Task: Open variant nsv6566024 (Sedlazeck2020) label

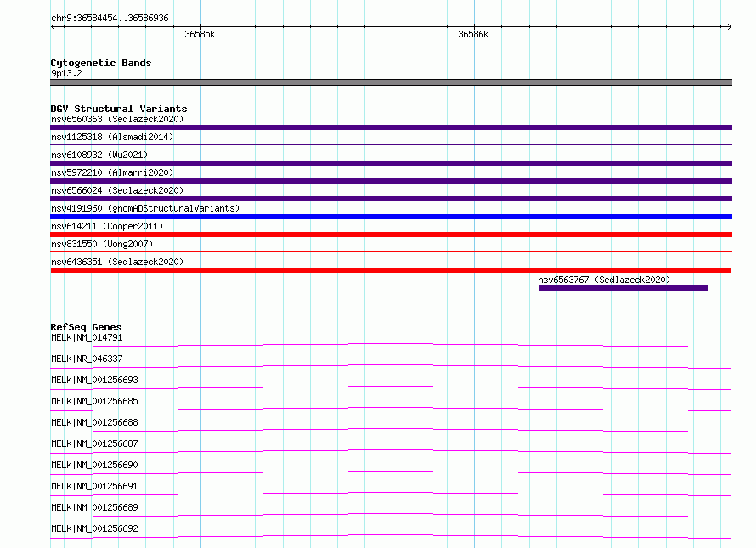Action: click(117, 190)
